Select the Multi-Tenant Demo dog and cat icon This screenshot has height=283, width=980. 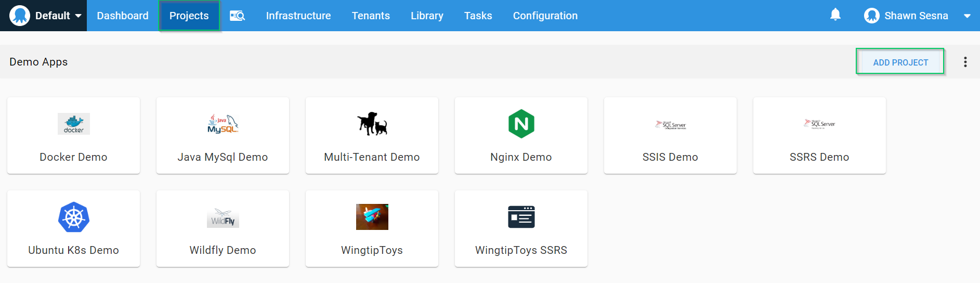click(372, 124)
